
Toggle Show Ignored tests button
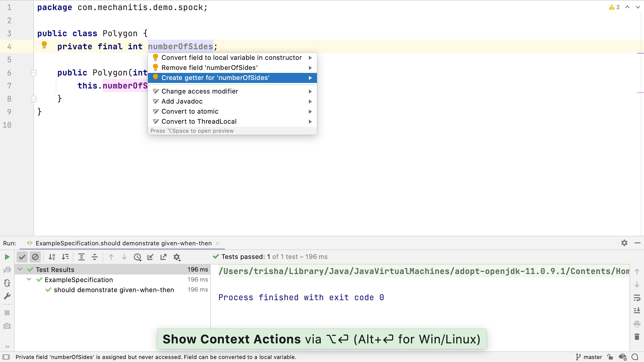(x=35, y=257)
